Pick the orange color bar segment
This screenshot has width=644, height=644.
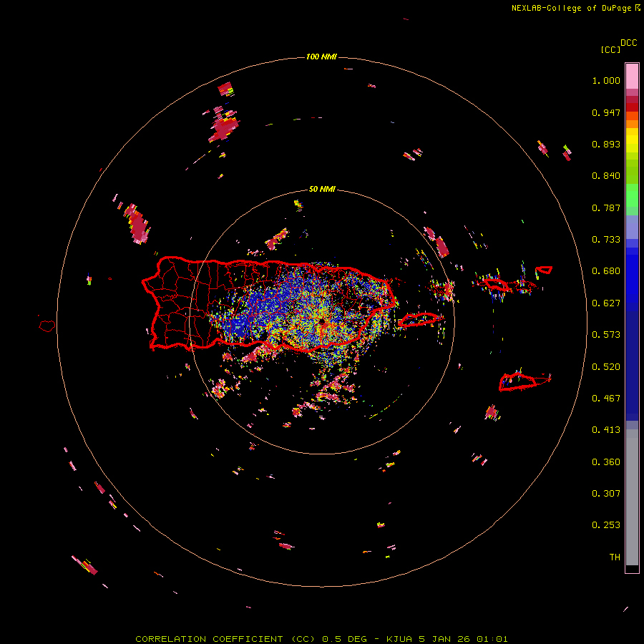click(x=632, y=124)
